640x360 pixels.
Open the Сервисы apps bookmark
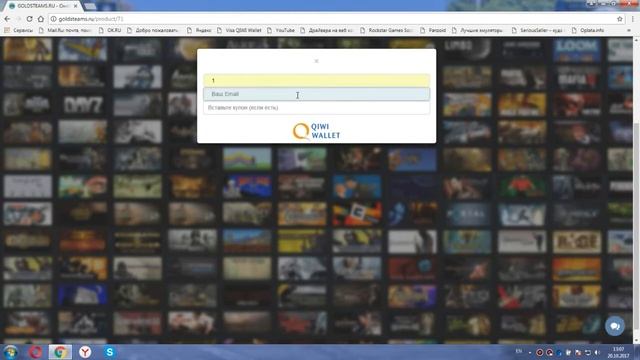point(18,30)
